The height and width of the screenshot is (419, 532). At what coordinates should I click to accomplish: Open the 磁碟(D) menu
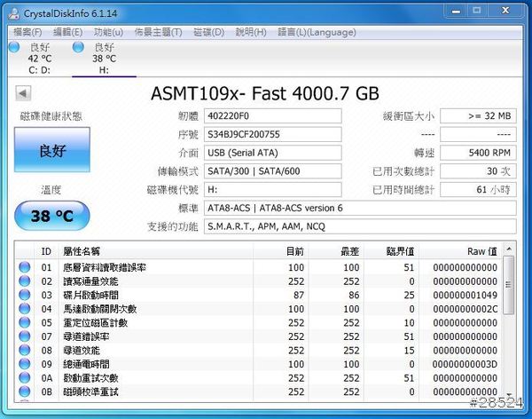coord(209,32)
